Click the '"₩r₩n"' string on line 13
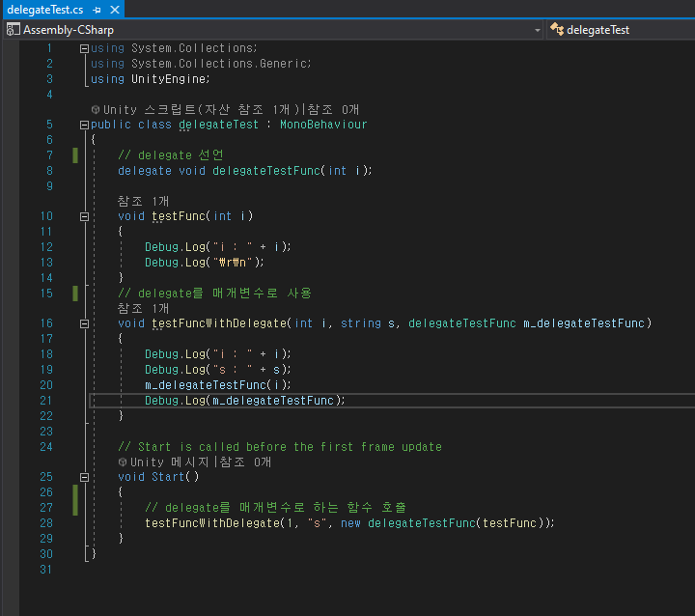This screenshot has width=695, height=616. tap(234, 263)
